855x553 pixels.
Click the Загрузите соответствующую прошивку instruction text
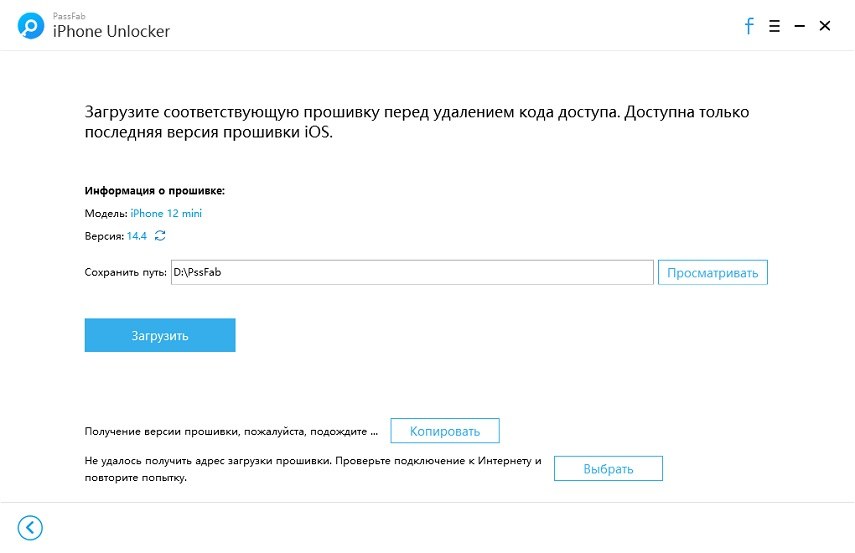(417, 122)
